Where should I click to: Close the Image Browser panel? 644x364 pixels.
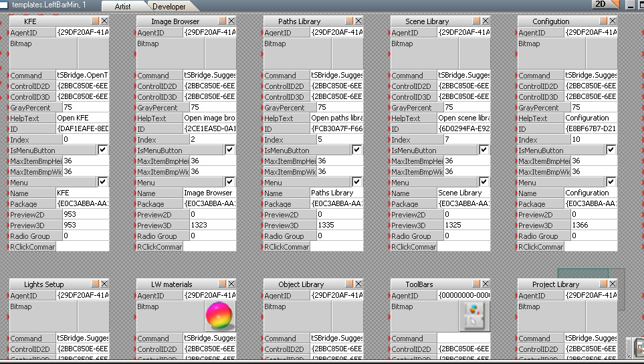tap(231, 21)
